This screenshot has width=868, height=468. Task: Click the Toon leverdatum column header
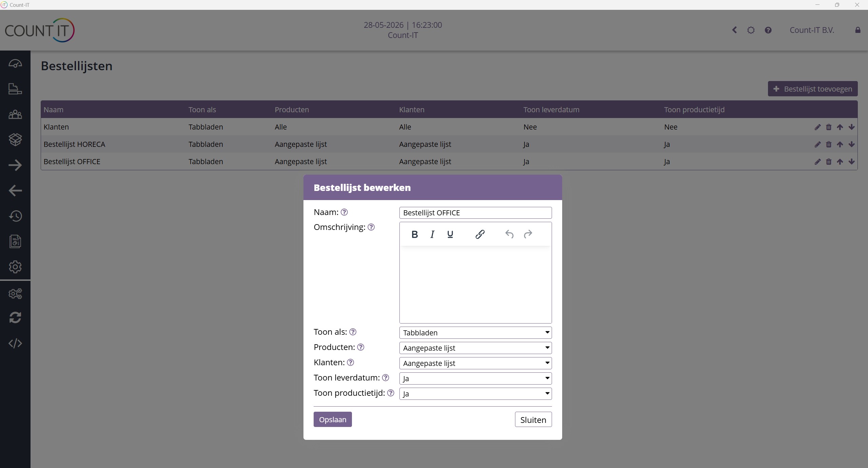551,110
